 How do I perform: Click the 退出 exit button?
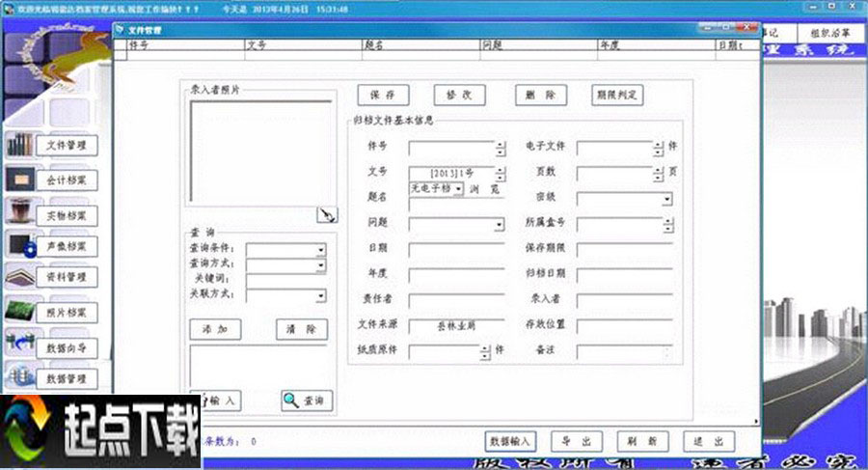[709, 441]
